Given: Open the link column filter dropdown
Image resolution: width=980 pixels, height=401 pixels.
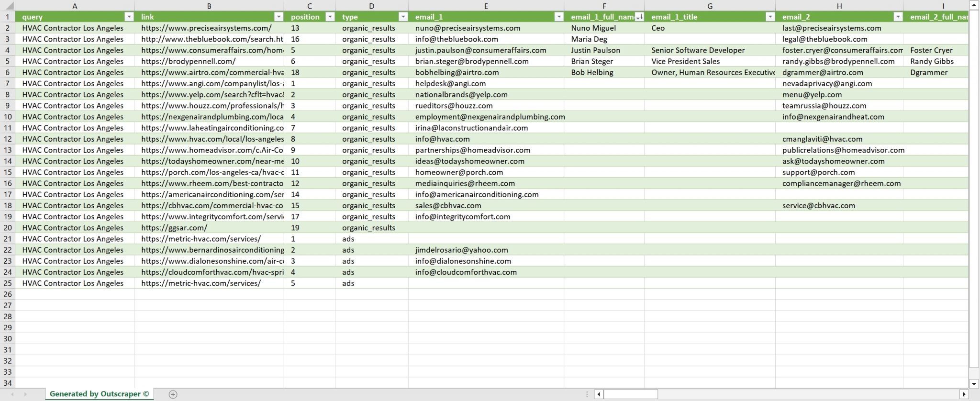Looking at the screenshot, I should point(278,17).
